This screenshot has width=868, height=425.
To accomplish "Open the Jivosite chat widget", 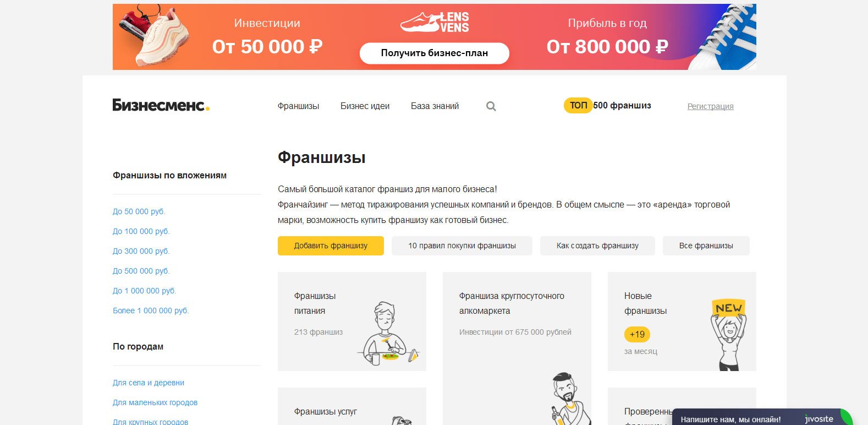I will pos(762,417).
